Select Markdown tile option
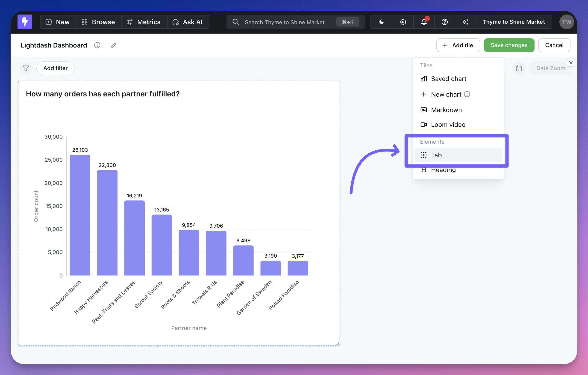 tap(446, 110)
